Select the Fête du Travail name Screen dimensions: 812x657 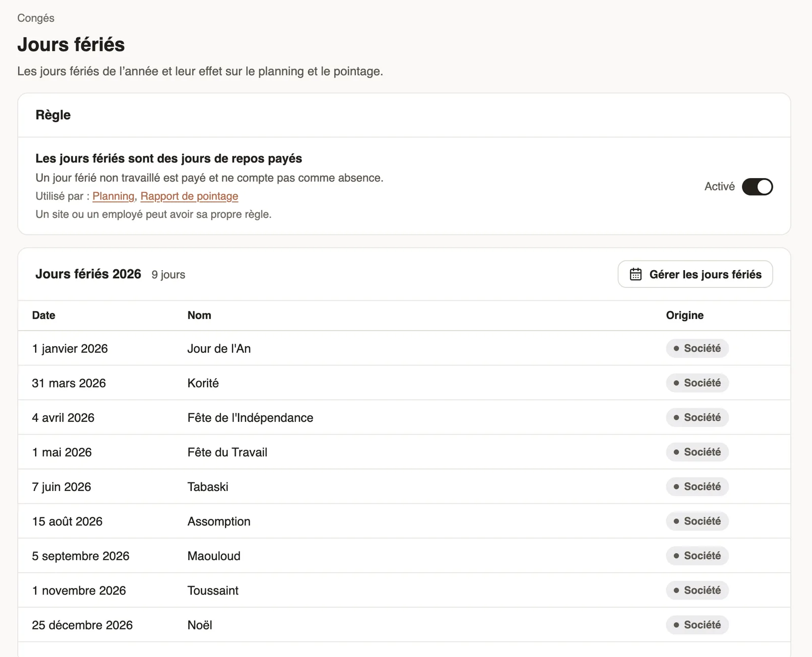click(x=227, y=452)
